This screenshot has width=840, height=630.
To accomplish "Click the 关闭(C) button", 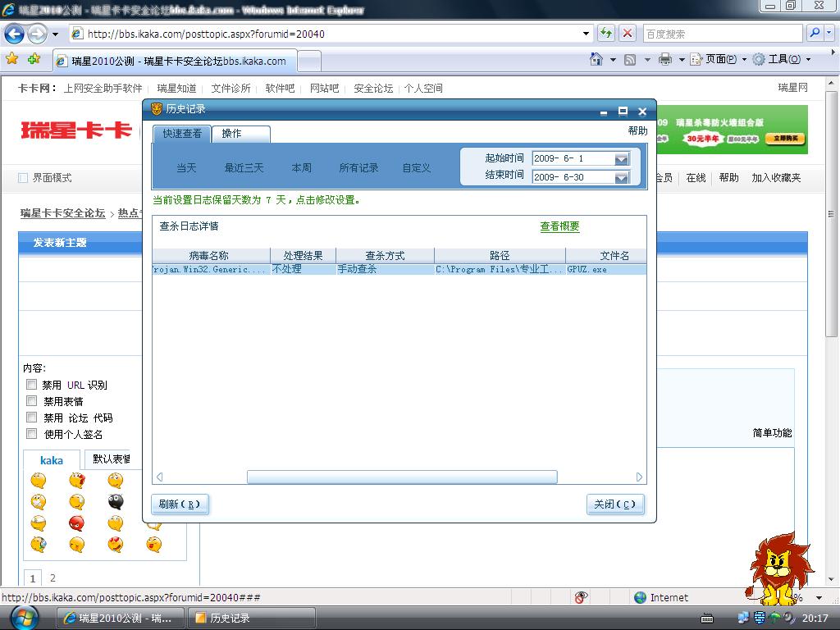I will click(x=615, y=504).
